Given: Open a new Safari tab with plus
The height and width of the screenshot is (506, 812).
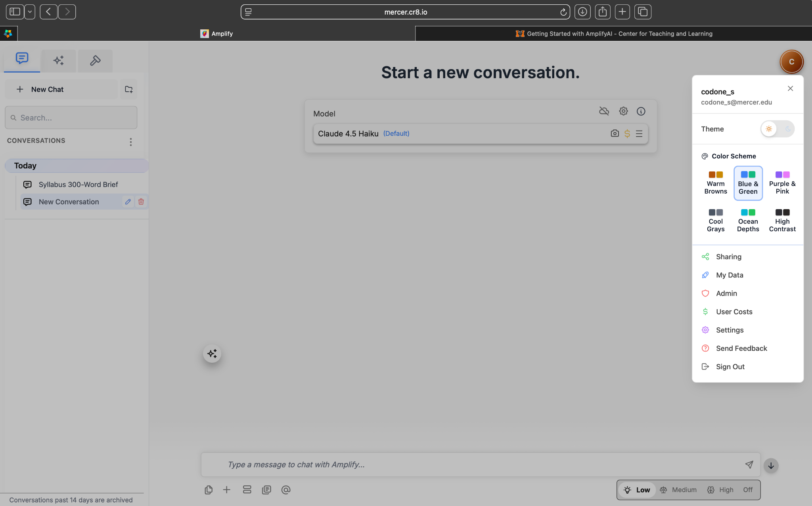Looking at the screenshot, I should [622, 12].
